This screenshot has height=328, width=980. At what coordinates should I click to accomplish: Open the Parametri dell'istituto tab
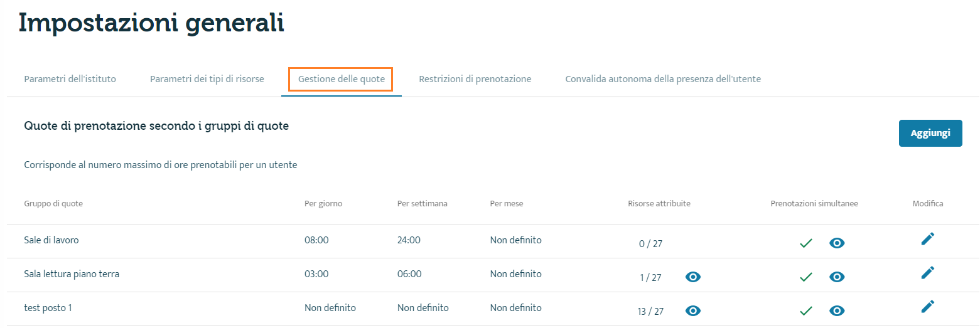[x=70, y=79]
